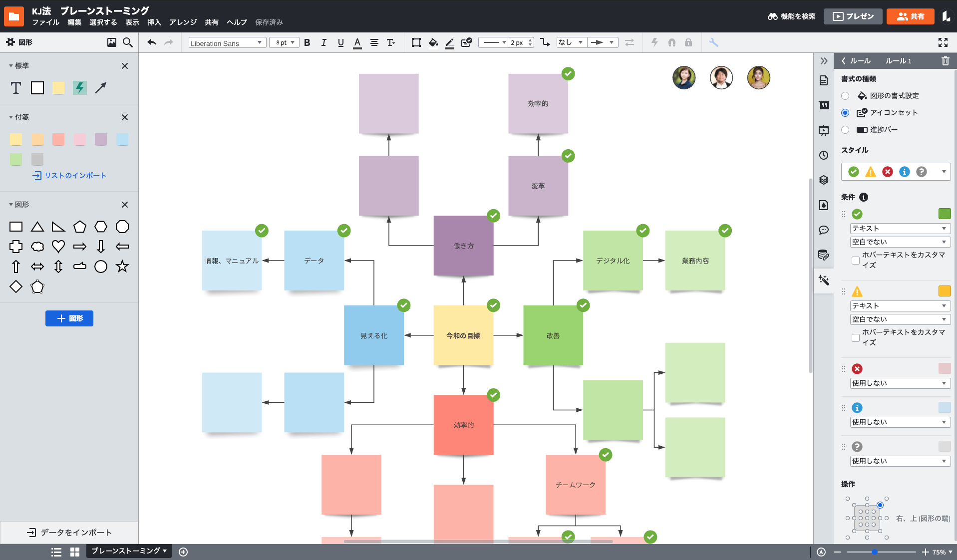Click the fullscreen expand icon
Image resolution: width=957 pixels, height=560 pixels.
pos(943,42)
